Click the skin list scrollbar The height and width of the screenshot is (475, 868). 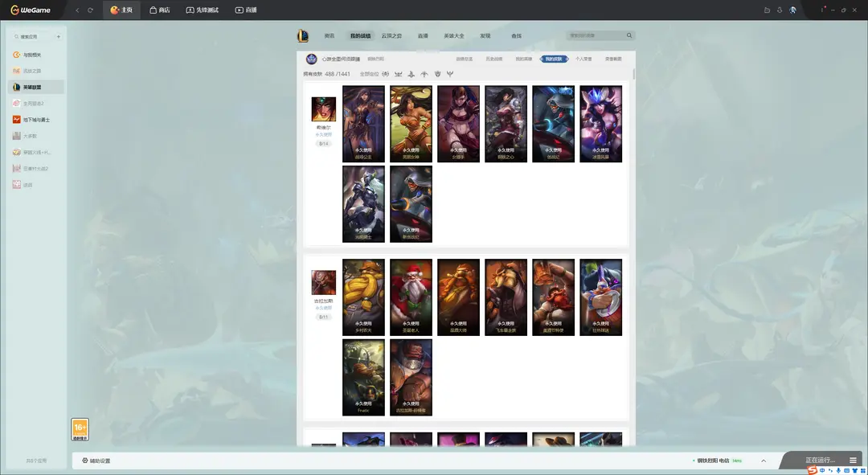(633, 74)
